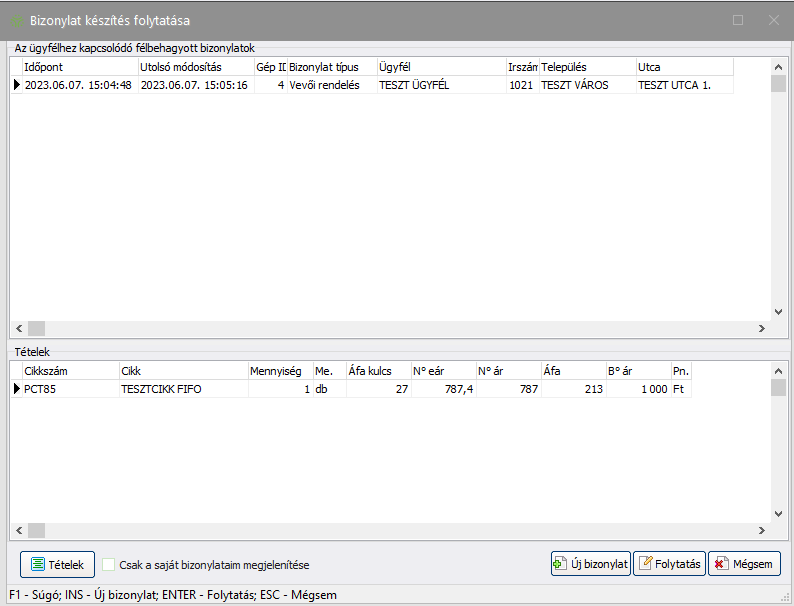Viewport: 794px width, 606px height.
Task: Click the Cikkszám column header
Action: [x=67, y=370]
